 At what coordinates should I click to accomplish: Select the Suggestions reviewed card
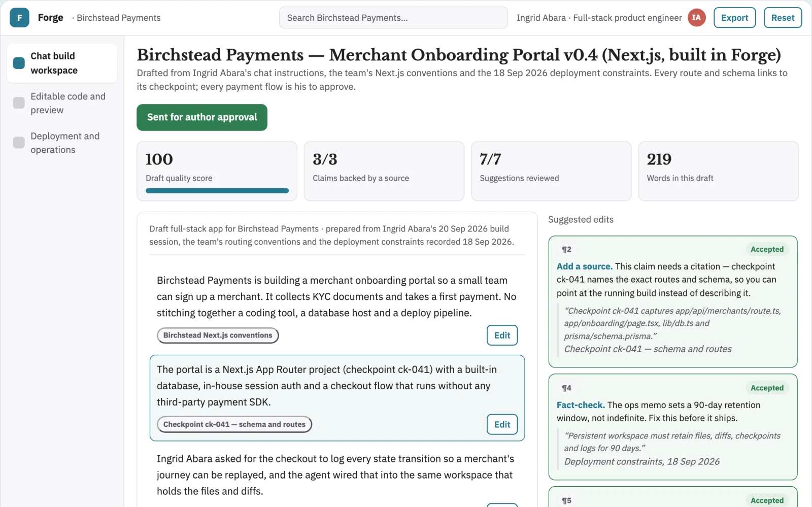(551, 171)
